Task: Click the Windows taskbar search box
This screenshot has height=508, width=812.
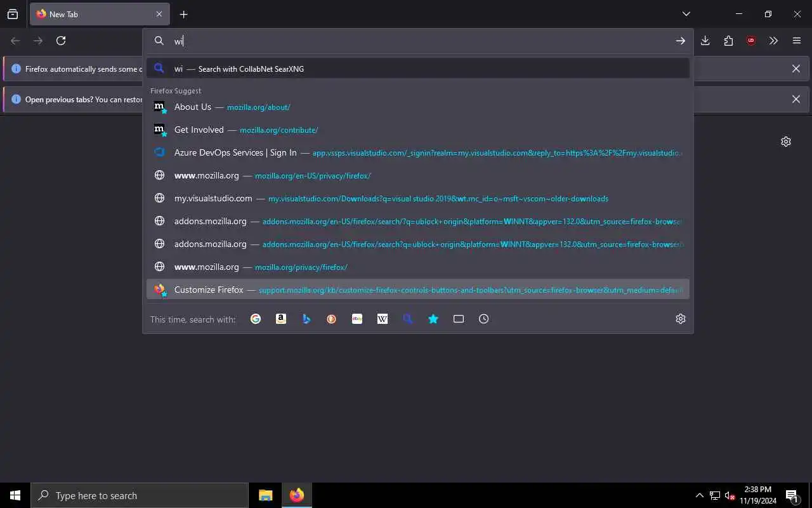Action: coord(140,495)
